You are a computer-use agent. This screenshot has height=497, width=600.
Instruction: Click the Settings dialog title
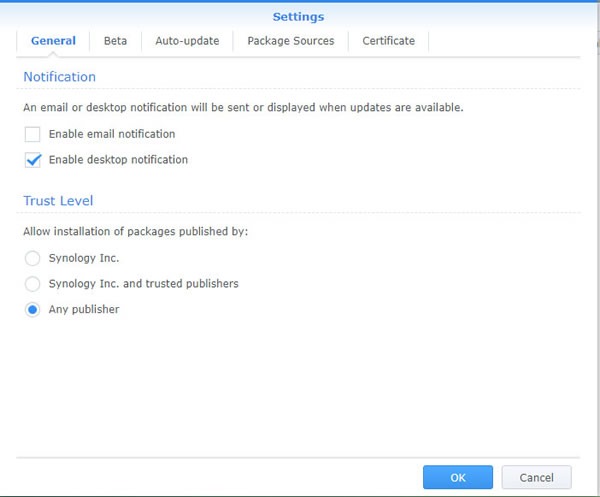pyautogui.click(x=298, y=17)
